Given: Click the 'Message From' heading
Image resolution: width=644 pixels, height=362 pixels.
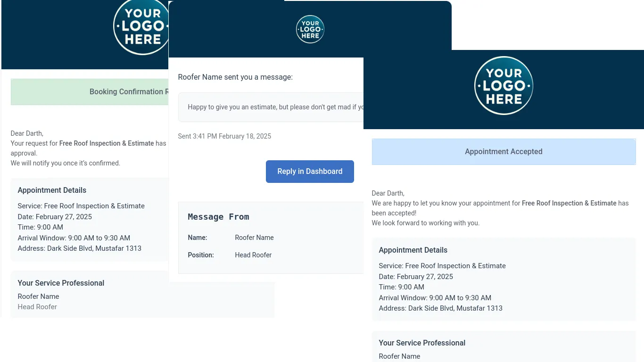Looking at the screenshot, I should tap(218, 217).
